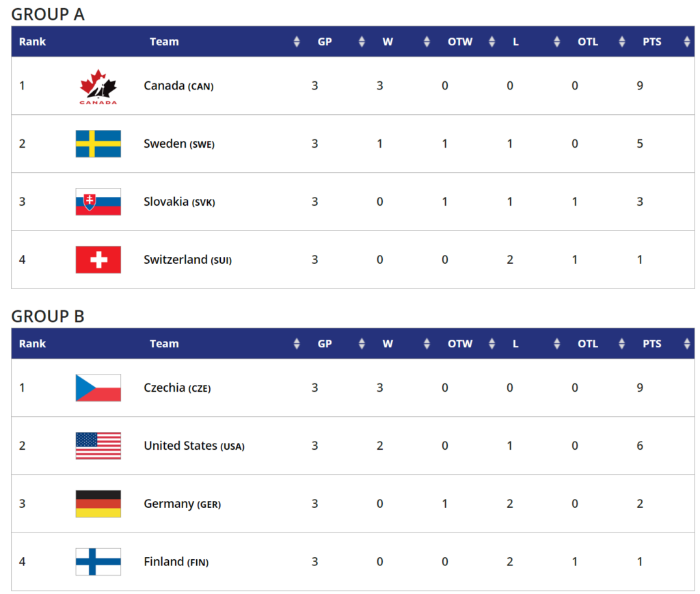This screenshot has width=700, height=594.
Task: Click the Sweden flag icon
Action: point(98,144)
